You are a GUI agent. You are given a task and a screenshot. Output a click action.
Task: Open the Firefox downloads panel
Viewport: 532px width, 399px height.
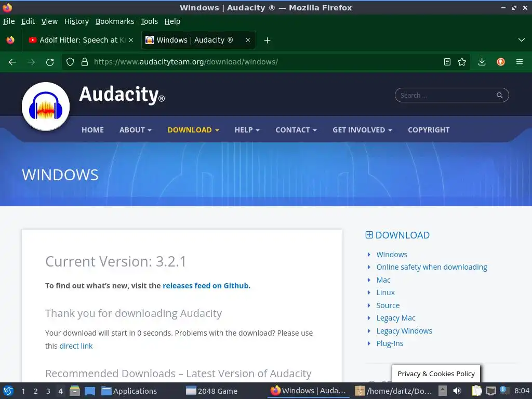[x=482, y=62]
